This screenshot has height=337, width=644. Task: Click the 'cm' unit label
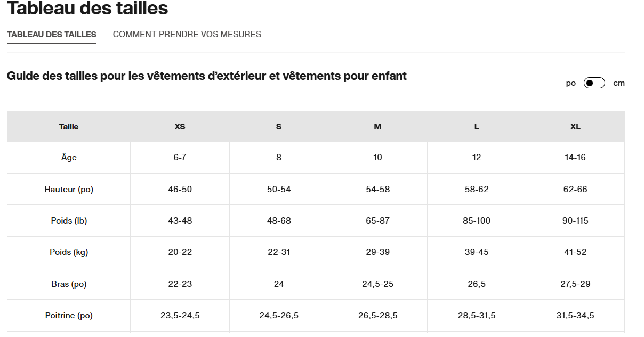coord(618,83)
